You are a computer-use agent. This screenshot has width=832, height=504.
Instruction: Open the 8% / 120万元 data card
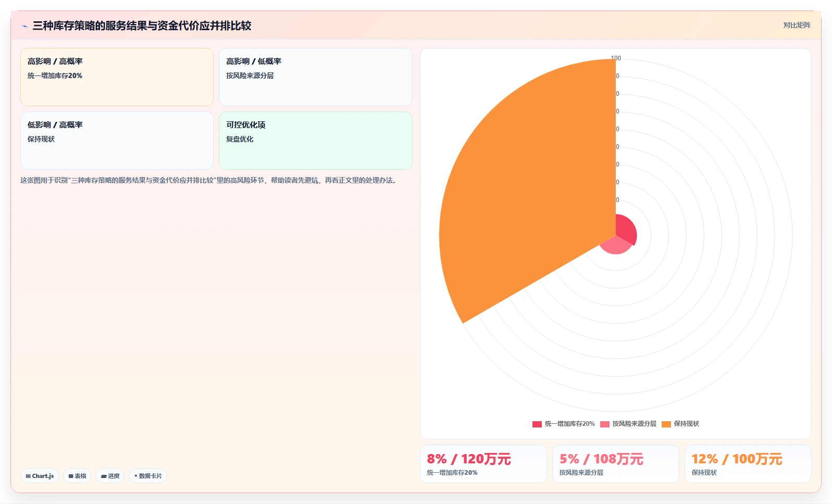point(483,464)
